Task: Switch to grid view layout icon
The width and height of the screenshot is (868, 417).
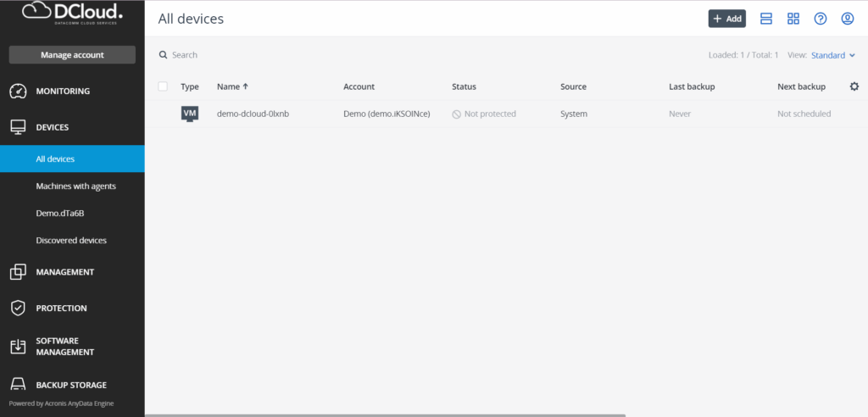Action: (x=793, y=19)
